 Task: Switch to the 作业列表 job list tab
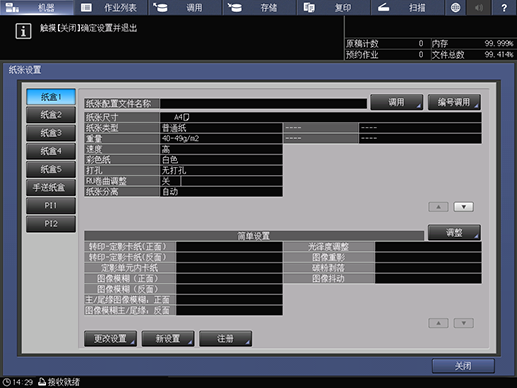pos(111,7)
